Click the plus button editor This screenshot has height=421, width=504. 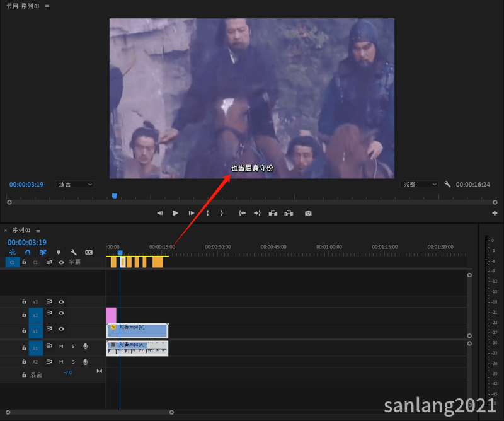[495, 213]
